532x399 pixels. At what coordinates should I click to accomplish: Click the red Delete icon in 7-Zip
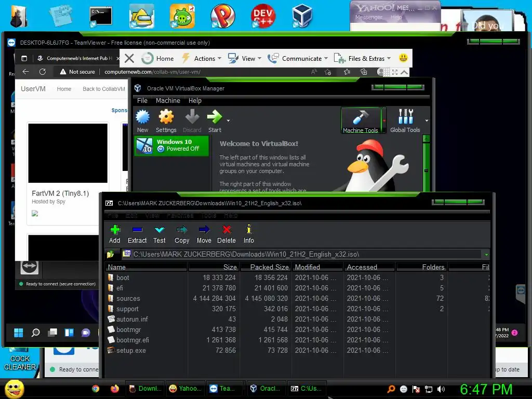click(227, 230)
